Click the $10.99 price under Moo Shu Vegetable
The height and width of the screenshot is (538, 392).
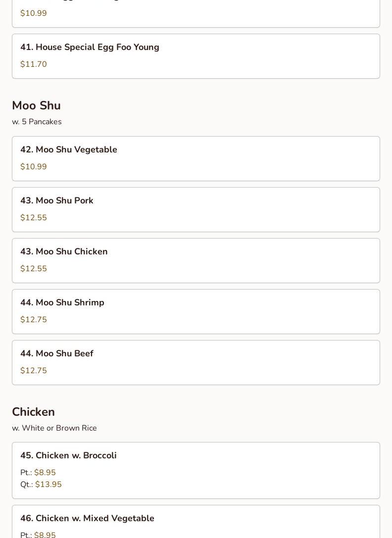[34, 167]
